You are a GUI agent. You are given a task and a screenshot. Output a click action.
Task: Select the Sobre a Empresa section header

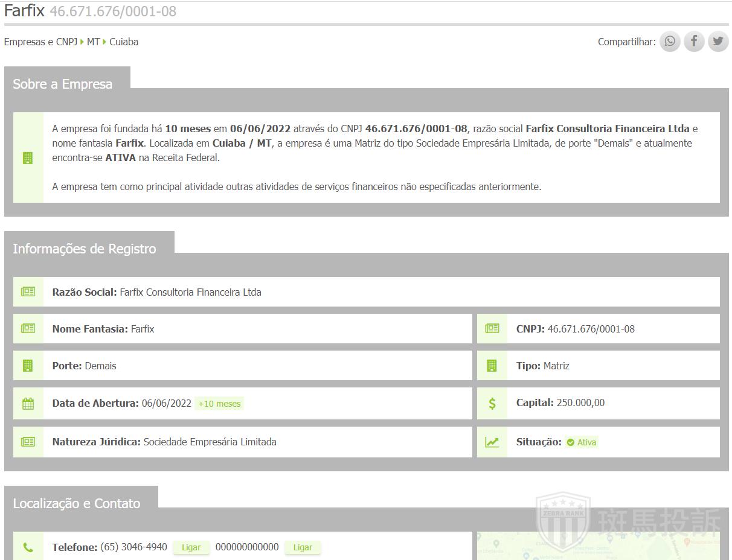point(63,84)
